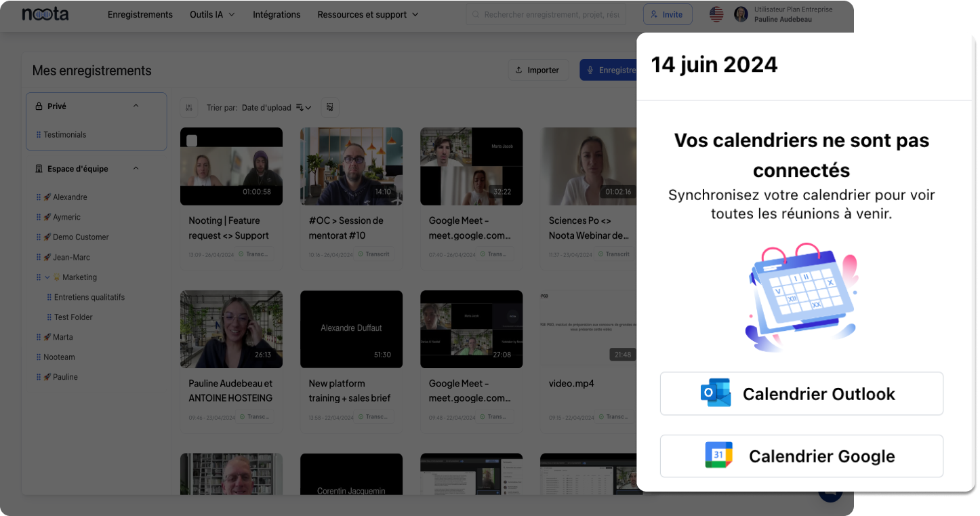The height and width of the screenshot is (516, 980).
Task: Click the Google Calendar logo
Action: [x=718, y=456]
